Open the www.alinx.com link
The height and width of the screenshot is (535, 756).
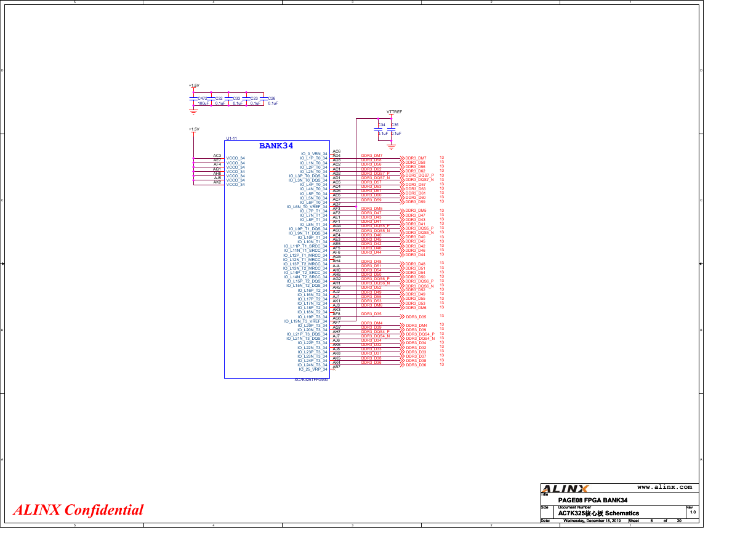[664, 487]
